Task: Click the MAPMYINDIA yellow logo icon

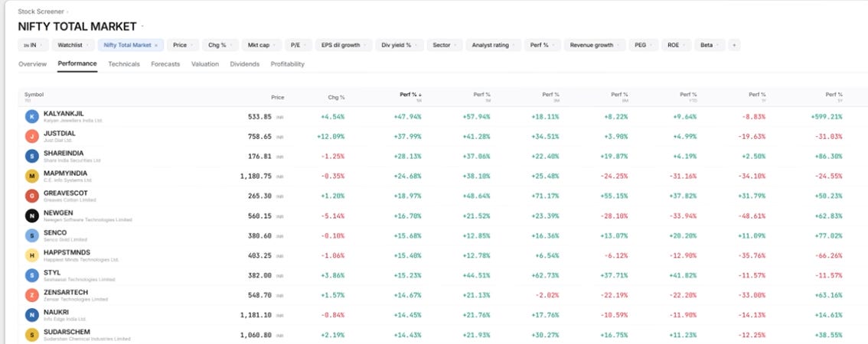Action: click(32, 176)
